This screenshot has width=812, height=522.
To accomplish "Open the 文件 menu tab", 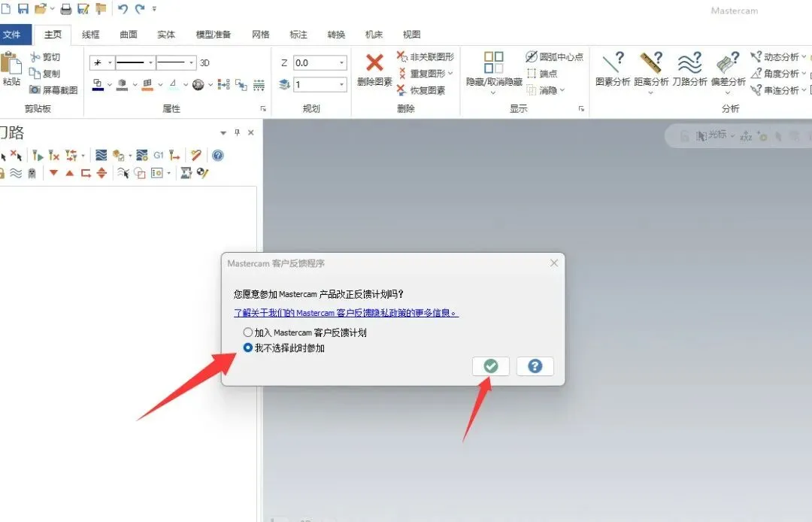I will point(14,35).
